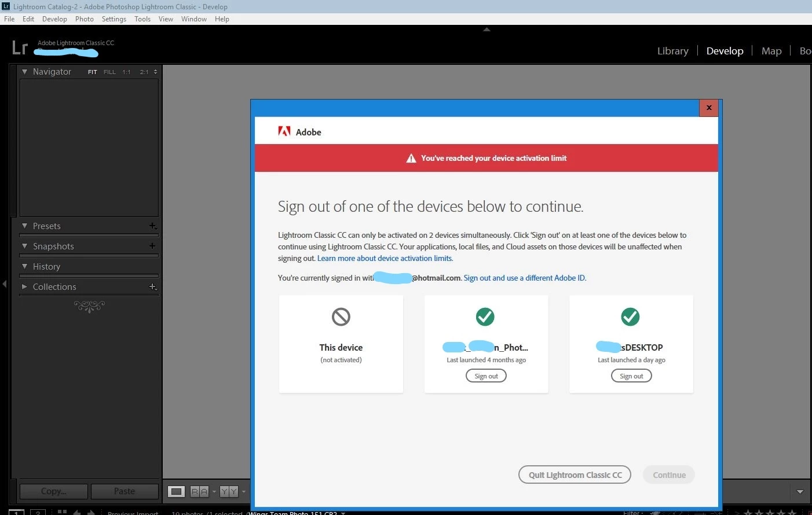Open the Tools menu
This screenshot has height=515, width=812.
click(x=142, y=19)
